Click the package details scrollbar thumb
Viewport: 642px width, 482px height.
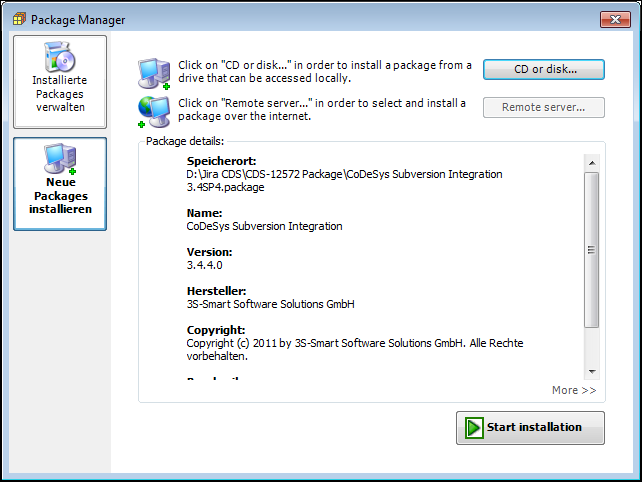click(591, 249)
